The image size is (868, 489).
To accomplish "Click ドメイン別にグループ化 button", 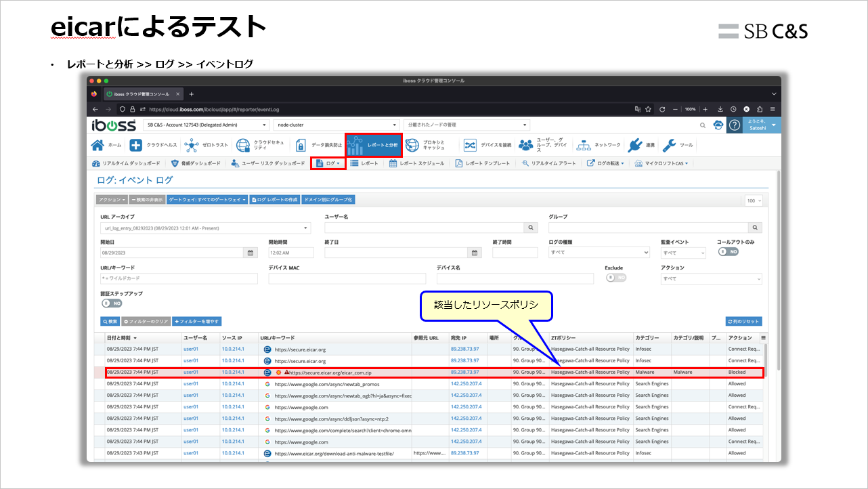I will 328,200.
